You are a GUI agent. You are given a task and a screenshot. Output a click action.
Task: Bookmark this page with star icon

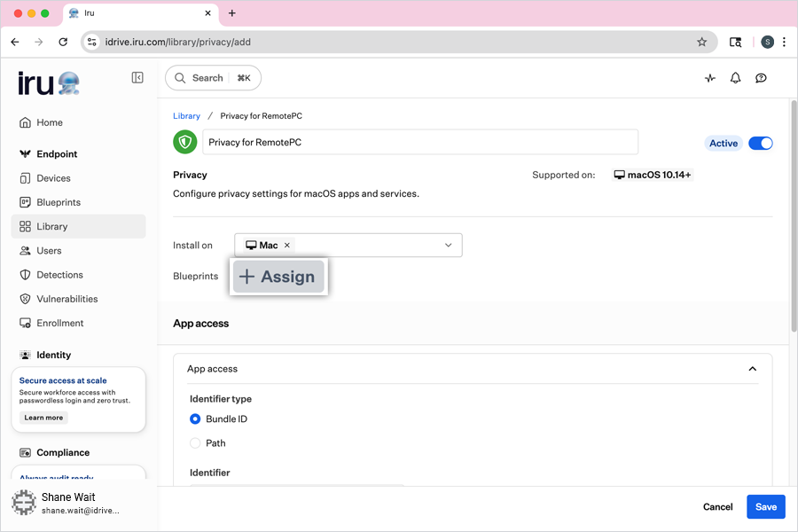(x=701, y=42)
